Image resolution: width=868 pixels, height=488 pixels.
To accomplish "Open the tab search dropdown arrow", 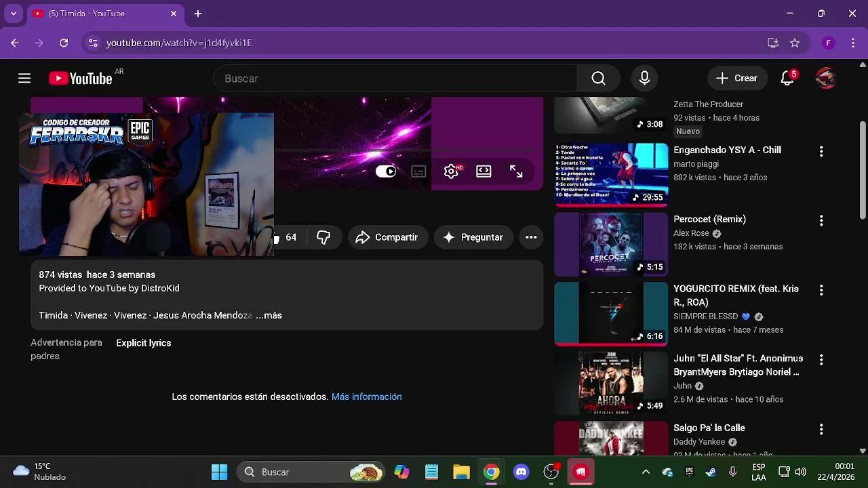I will 13,14.
